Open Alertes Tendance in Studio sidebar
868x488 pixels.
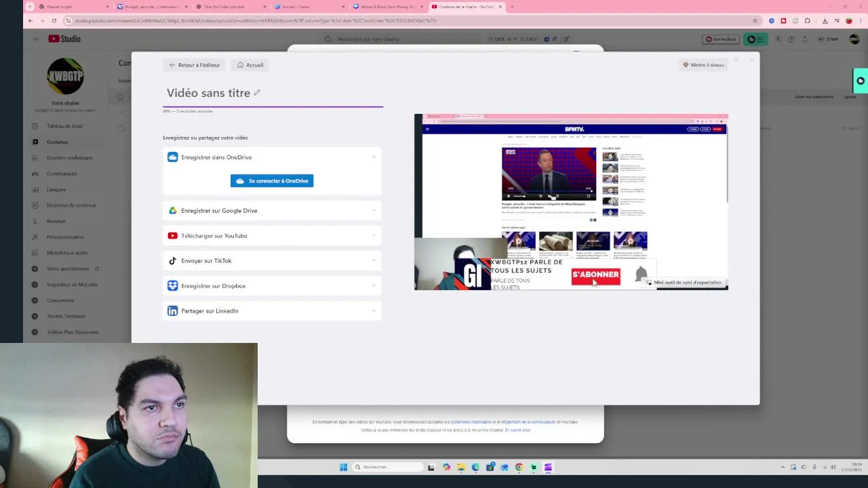(66, 317)
